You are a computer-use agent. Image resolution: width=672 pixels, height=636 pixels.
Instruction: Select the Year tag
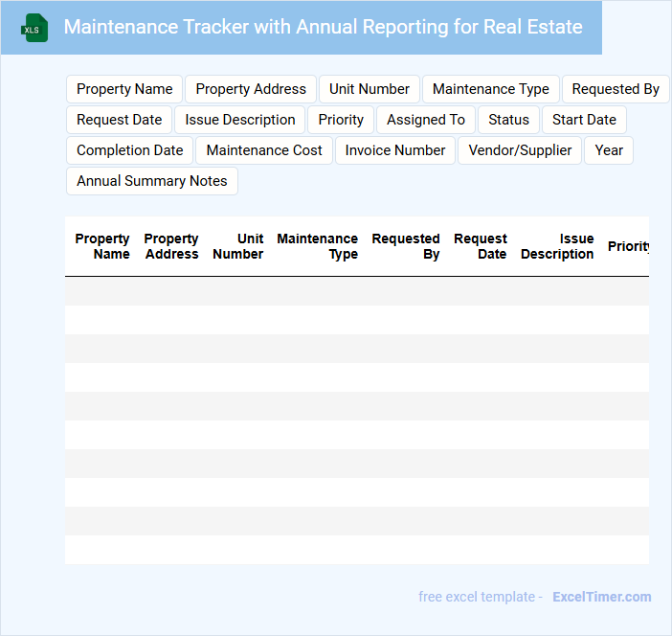[x=609, y=150]
